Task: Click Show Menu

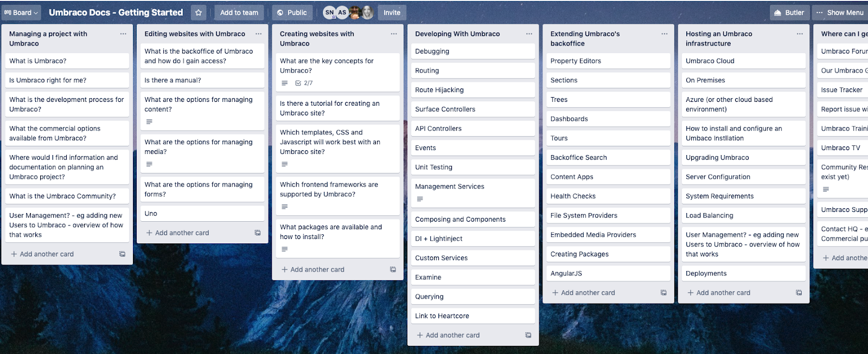Action: [840, 12]
